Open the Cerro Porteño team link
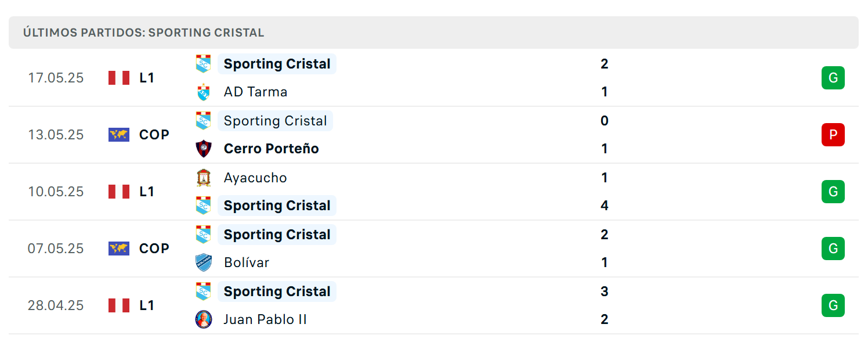Screen dimensions: 868x342 (271, 149)
